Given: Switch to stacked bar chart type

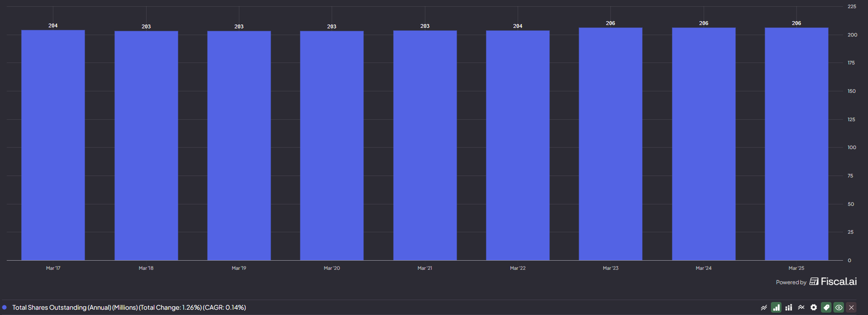Looking at the screenshot, I should pos(789,307).
